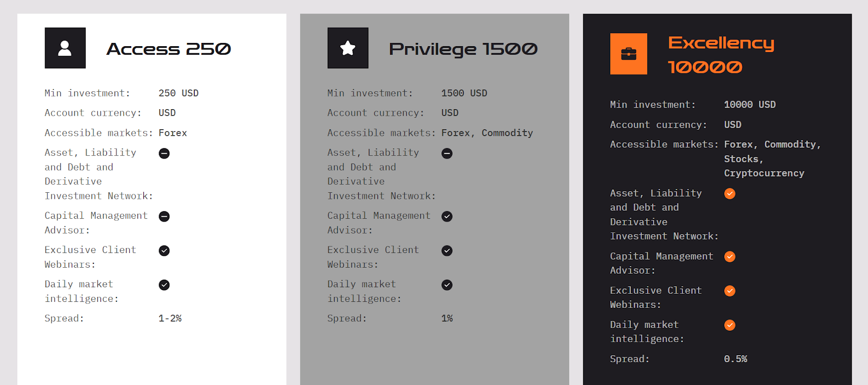Click Access 250 Capital Management Advisor minus icon
This screenshot has width=868, height=385.
164,217
